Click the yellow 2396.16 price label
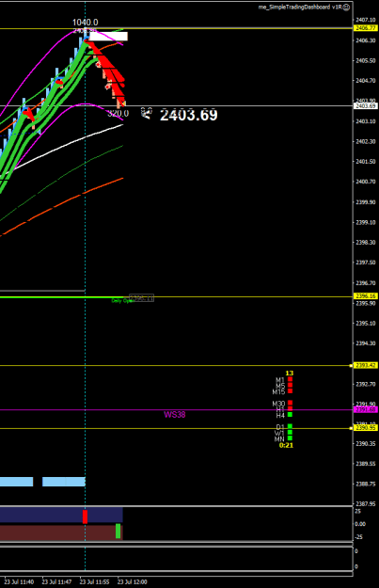Viewport: 379px width, 588px height. coord(365,296)
